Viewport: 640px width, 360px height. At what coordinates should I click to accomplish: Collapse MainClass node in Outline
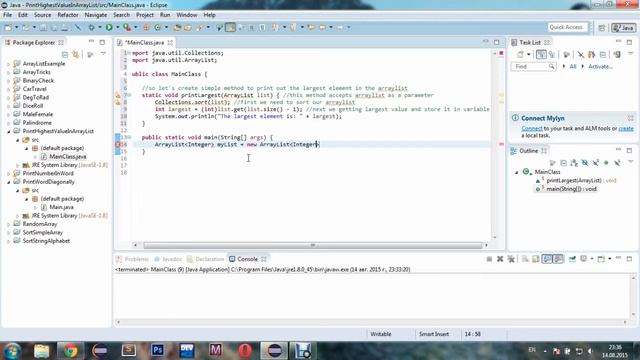coord(517,172)
